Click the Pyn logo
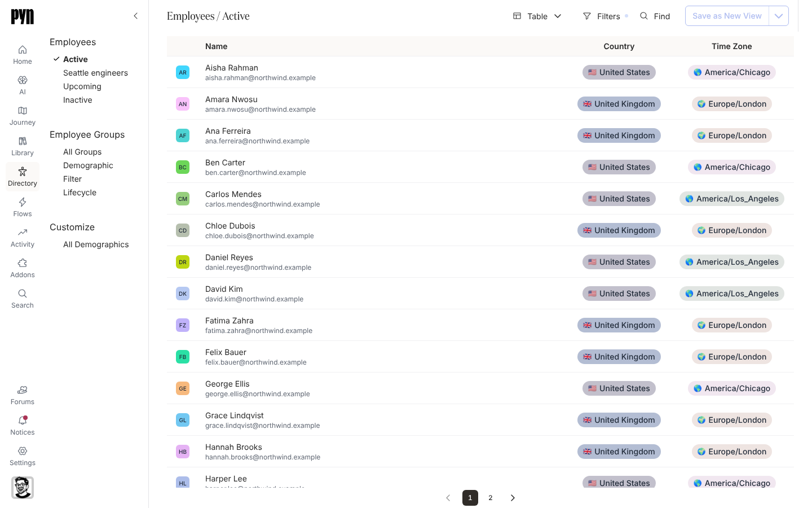The width and height of the screenshot is (812, 508). tap(23, 17)
